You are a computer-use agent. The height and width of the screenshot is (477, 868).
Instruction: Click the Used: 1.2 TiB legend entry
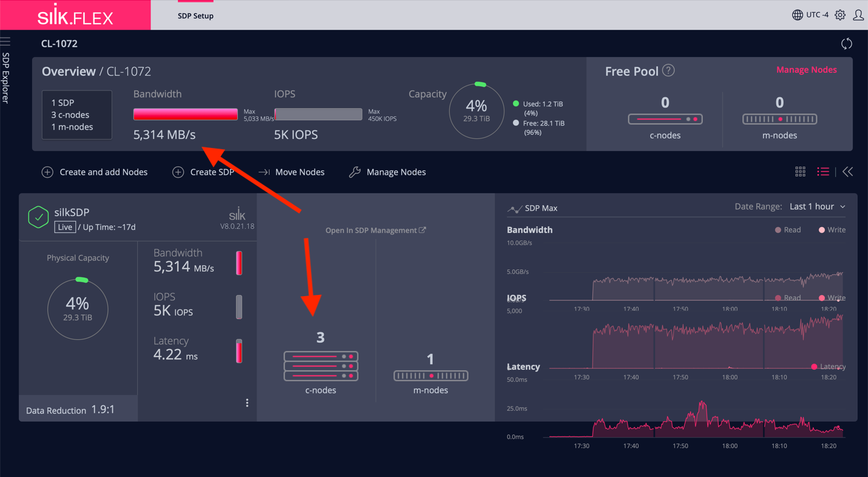point(539,108)
